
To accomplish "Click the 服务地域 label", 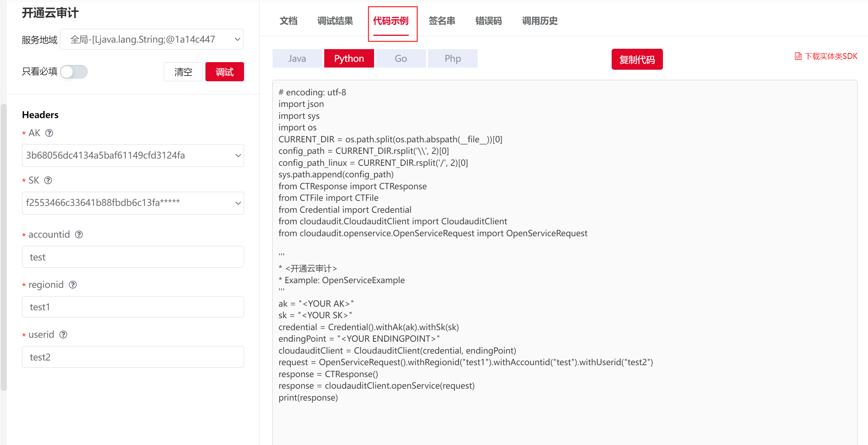I will point(39,40).
